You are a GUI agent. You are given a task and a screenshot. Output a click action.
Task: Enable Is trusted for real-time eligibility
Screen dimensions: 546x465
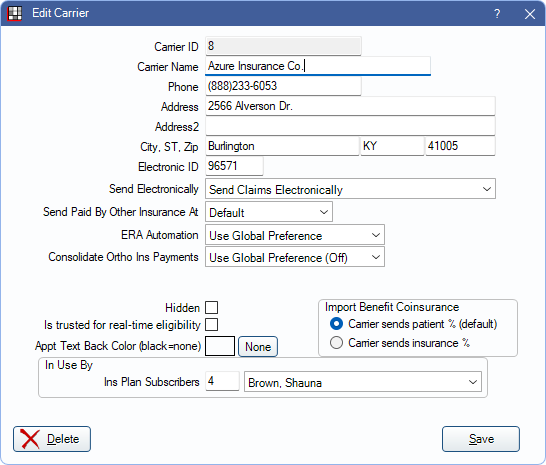coord(211,325)
